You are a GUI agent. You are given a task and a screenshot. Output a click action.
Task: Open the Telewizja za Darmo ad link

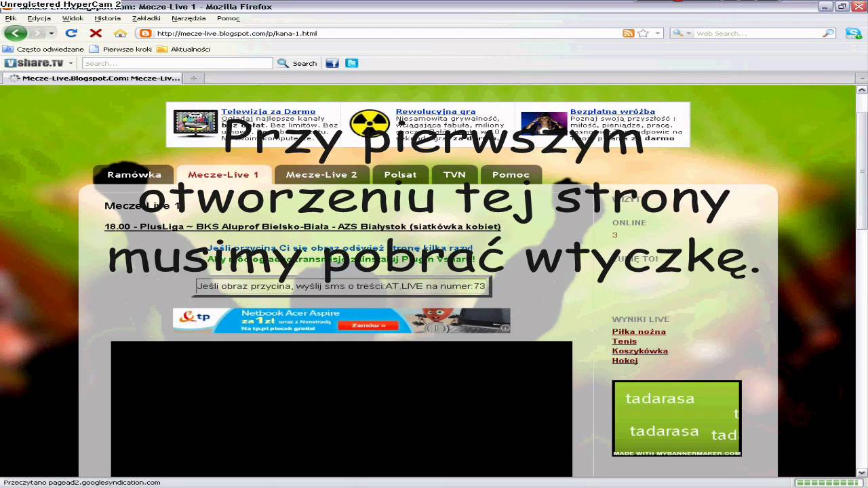tap(268, 111)
